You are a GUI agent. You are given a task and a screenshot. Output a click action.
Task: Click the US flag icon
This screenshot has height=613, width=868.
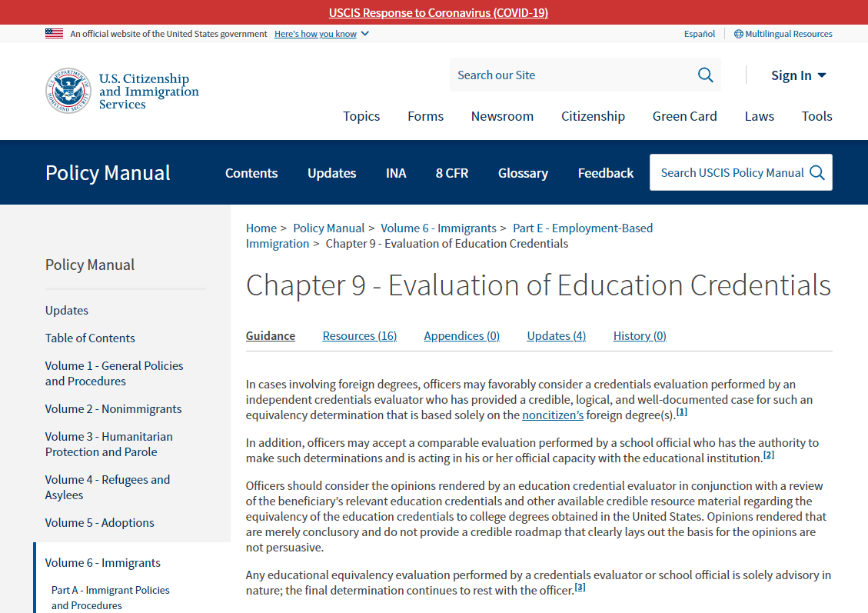(x=55, y=33)
